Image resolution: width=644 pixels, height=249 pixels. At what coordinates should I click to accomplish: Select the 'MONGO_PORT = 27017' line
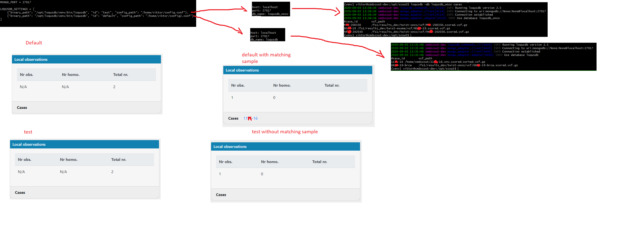(15, 2)
